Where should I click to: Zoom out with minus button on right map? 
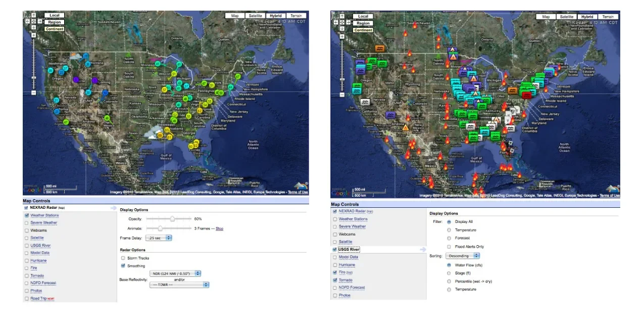pos(342,94)
